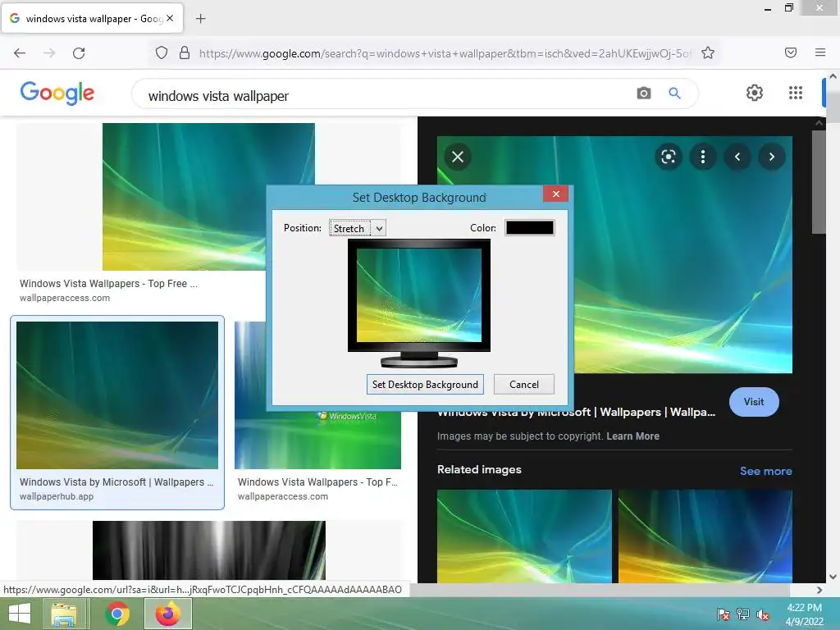This screenshot has height=630, width=840.
Task: Open Windows Start button
Action: [x=20, y=614]
